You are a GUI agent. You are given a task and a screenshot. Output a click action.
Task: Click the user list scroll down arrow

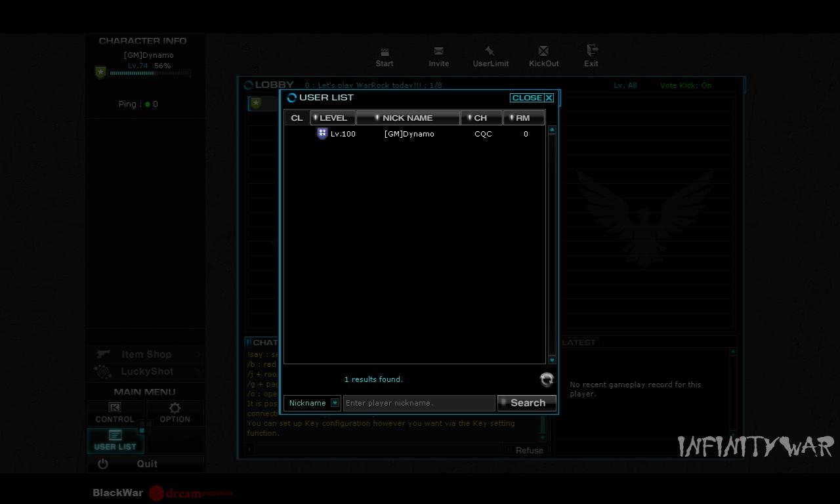tap(552, 360)
